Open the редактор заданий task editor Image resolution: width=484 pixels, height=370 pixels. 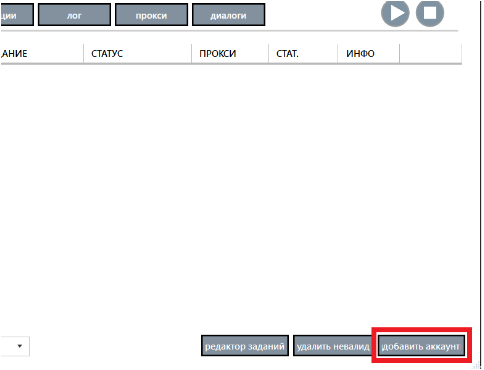(x=245, y=346)
